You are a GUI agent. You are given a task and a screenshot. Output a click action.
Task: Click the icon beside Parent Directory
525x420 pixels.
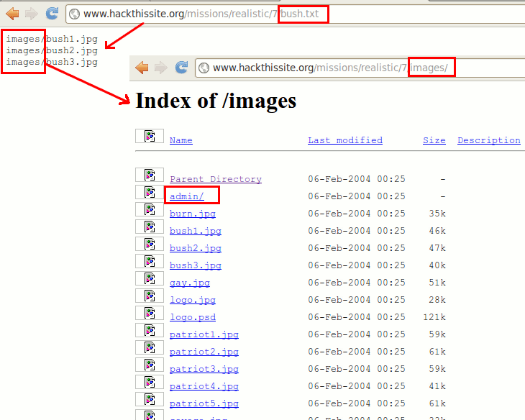[150, 175]
